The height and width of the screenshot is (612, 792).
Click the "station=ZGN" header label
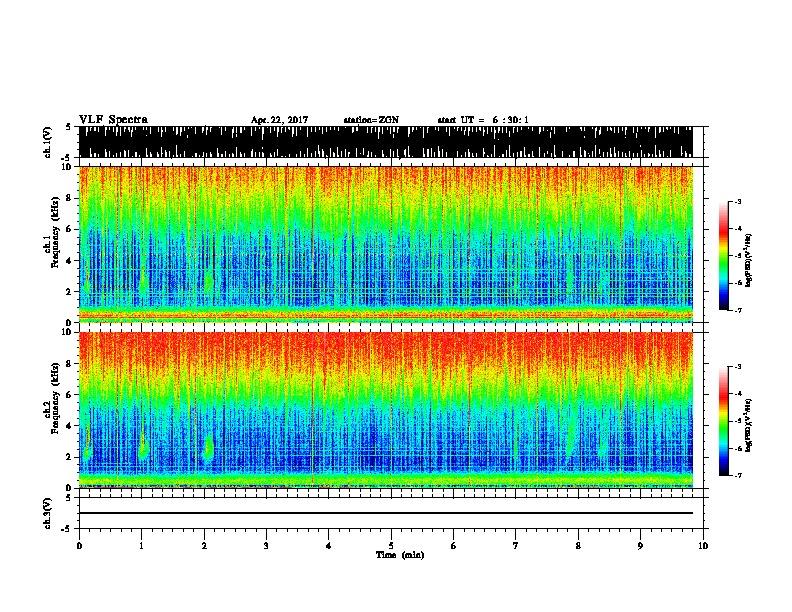pyautogui.click(x=371, y=120)
